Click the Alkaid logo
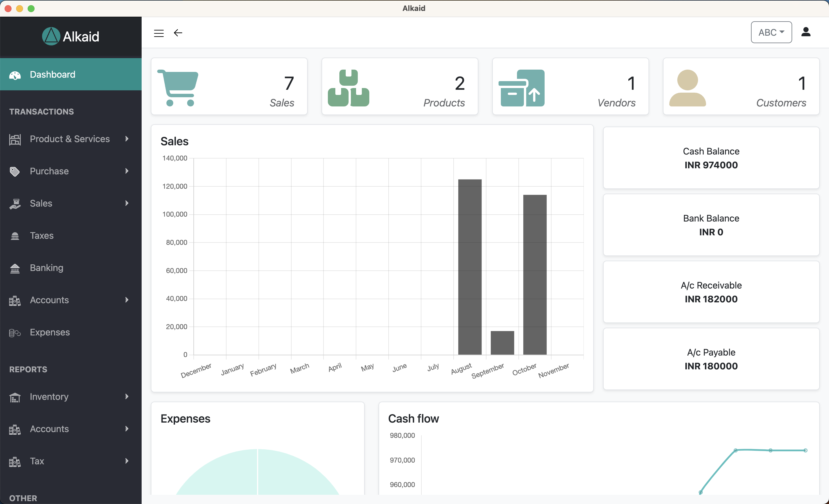The image size is (829, 504). pos(71,36)
